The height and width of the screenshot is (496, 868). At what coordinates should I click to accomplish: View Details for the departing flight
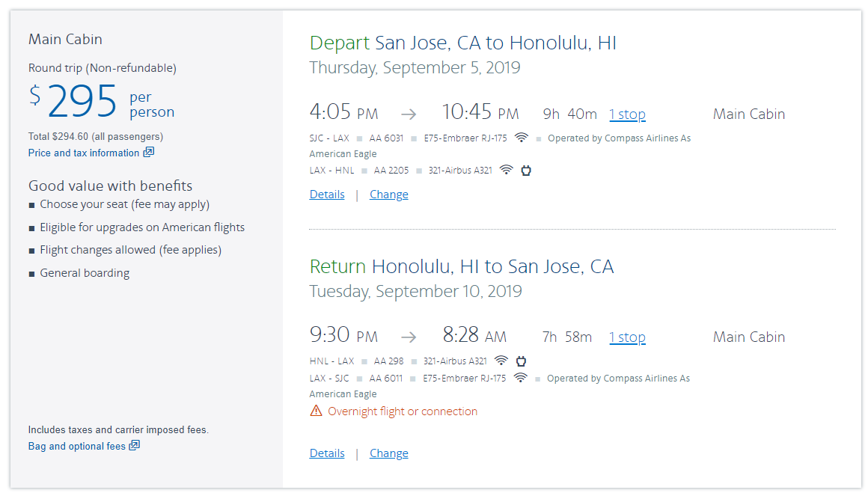click(x=327, y=195)
